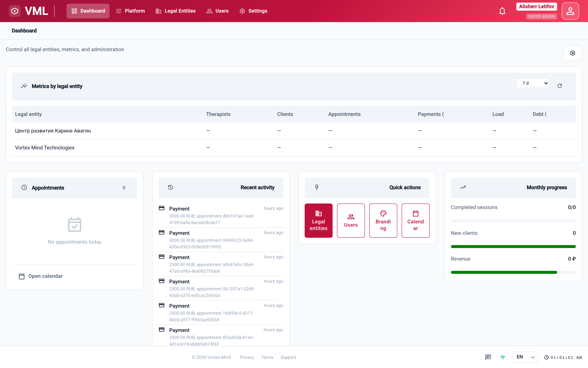Click the calendar icon beside Open calendar
The image size is (588, 368).
pos(22,276)
